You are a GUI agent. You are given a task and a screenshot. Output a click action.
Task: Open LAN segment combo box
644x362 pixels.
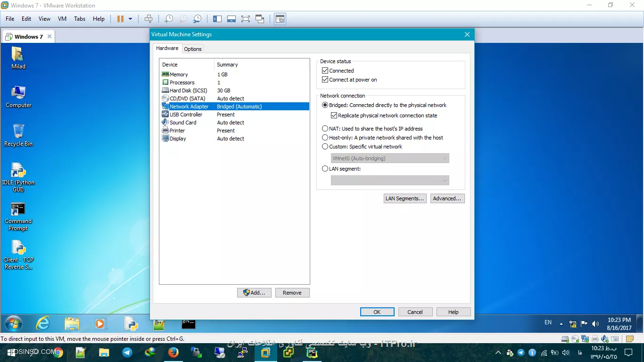(x=390, y=181)
